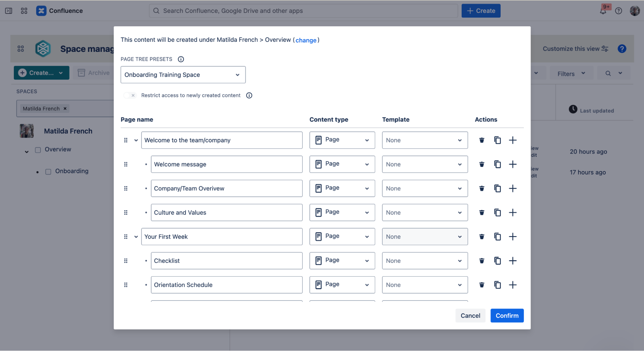Open Content type dropdown for Checklist
The image size is (644, 351).
tap(342, 261)
